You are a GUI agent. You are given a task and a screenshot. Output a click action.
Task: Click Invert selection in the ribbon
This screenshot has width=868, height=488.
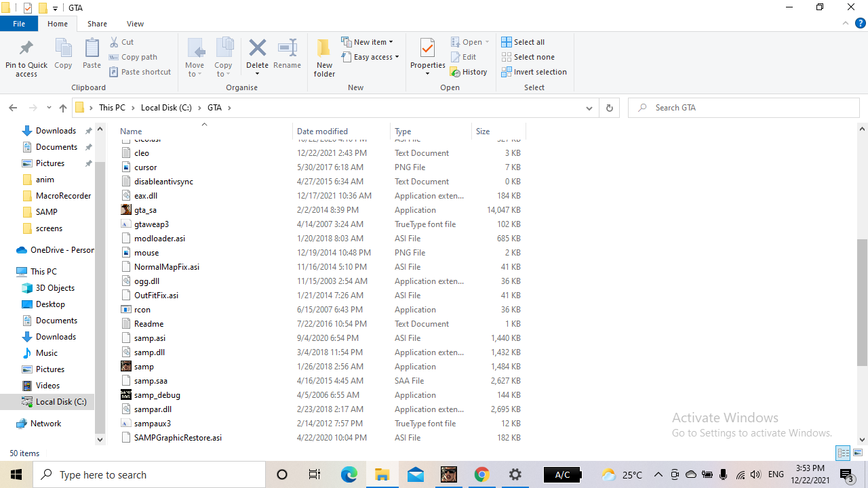[x=534, y=72]
